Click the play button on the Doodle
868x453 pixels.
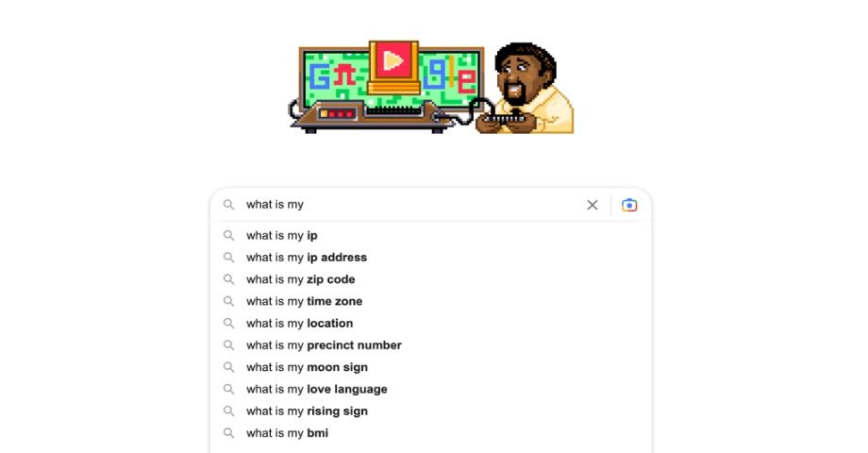(394, 62)
